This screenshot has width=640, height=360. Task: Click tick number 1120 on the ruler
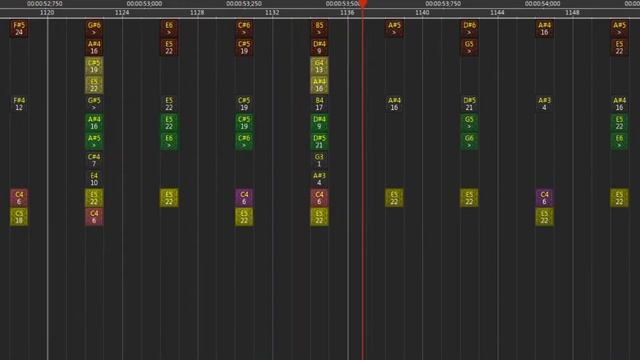[47, 13]
